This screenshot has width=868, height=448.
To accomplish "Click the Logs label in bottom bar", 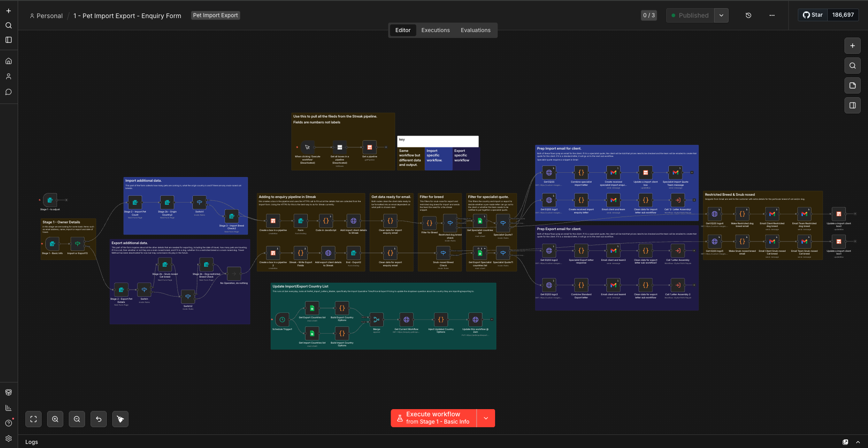I will click(x=32, y=442).
